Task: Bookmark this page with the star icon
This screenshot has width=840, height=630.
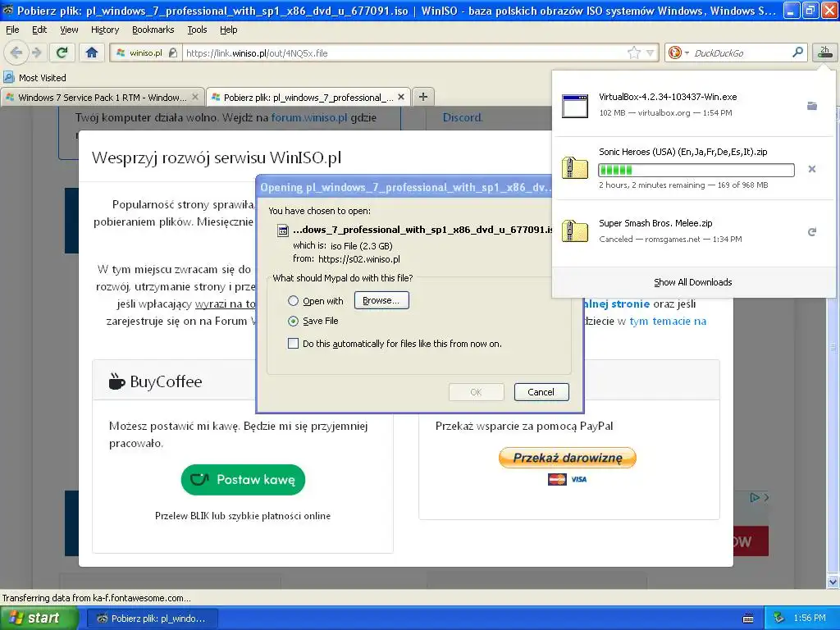Action: click(634, 52)
